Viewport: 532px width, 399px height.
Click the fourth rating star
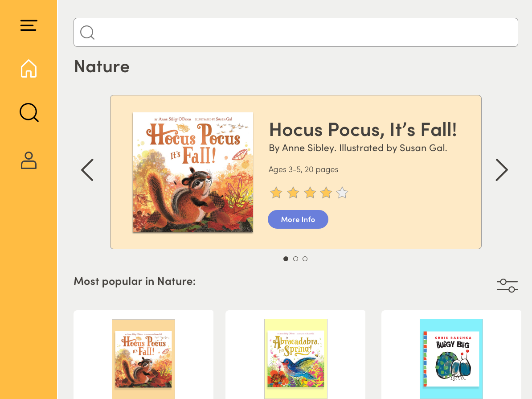pos(326,193)
